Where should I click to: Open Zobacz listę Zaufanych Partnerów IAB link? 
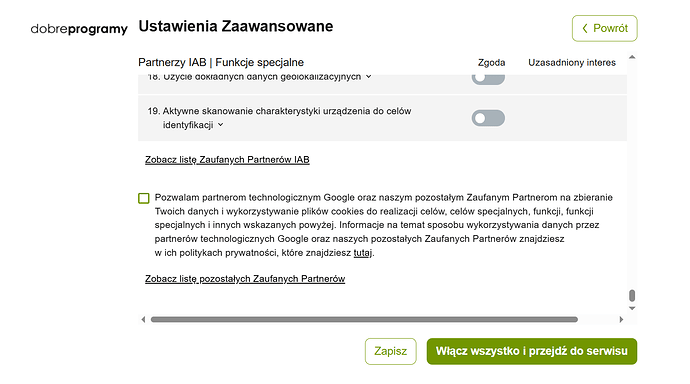pyautogui.click(x=227, y=160)
